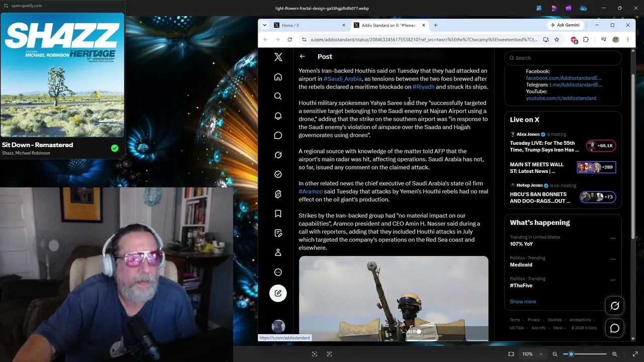Expand the footer More menu
644x362 pixels.
559,328
